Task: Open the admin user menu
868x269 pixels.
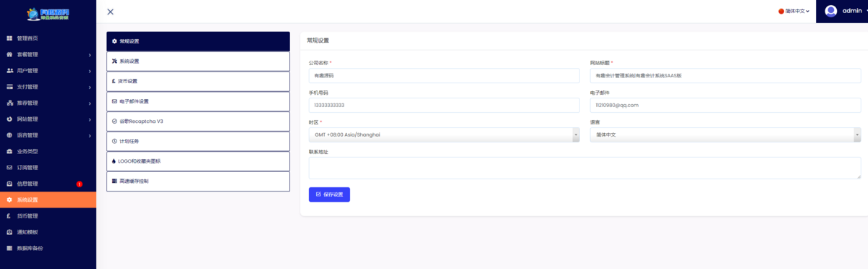Action: 842,11
